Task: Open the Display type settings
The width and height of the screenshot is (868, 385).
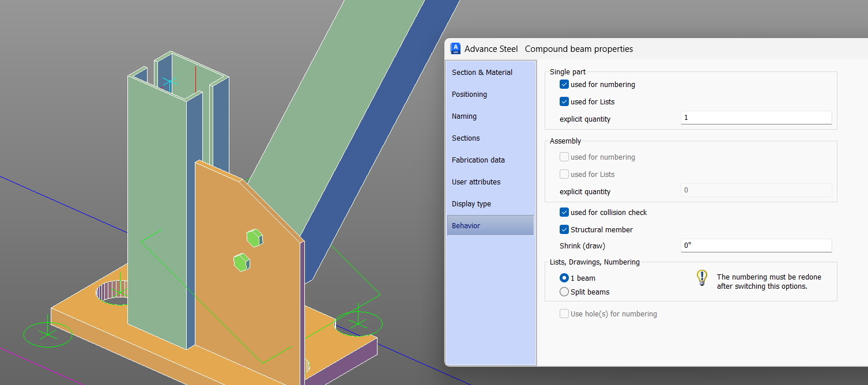Action: point(471,203)
